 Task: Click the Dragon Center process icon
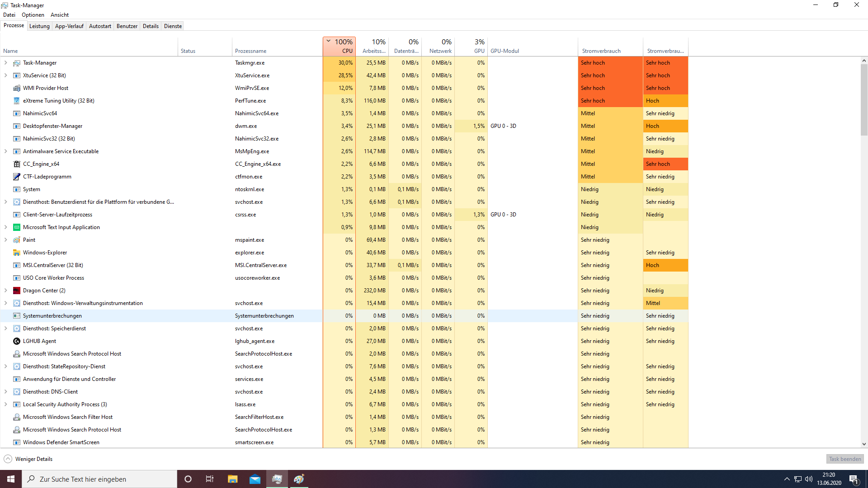[17, 291]
